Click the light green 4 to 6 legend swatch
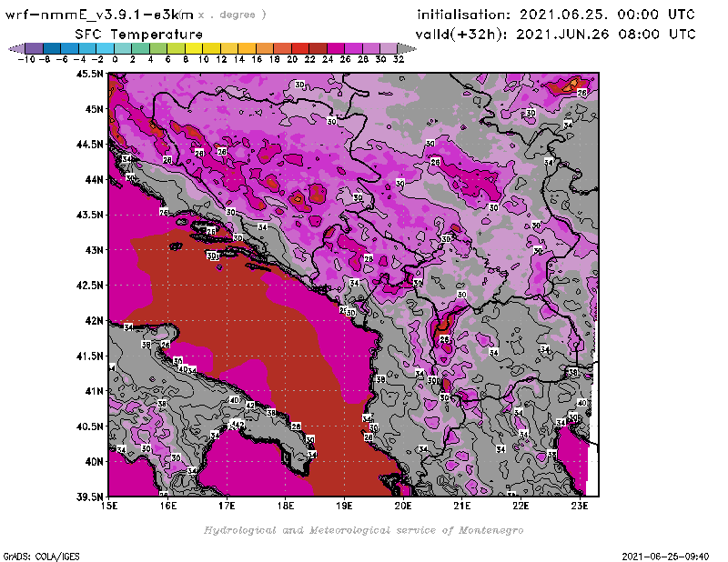Viewport: 728px width, 562px height. [x=158, y=48]
